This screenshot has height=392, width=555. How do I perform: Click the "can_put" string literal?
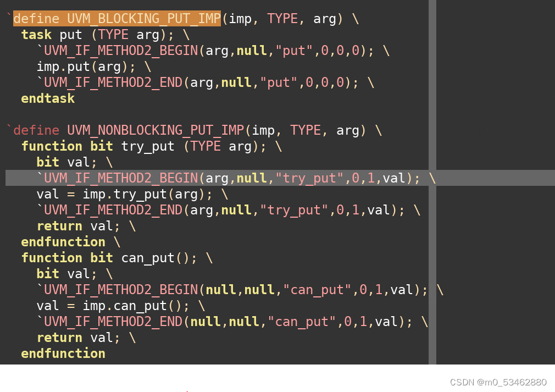(x=317, y=289)
